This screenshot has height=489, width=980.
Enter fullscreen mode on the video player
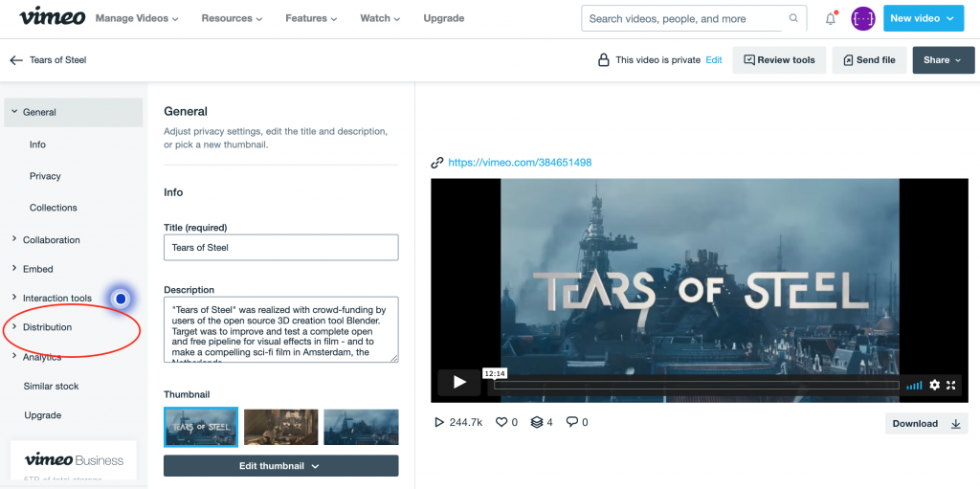coord(951,385)
